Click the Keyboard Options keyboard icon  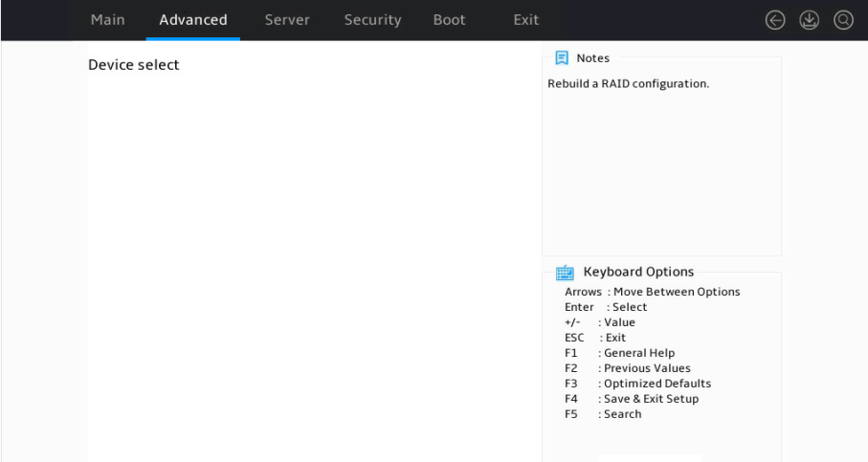pyautogui.click(x=565, y=273)
